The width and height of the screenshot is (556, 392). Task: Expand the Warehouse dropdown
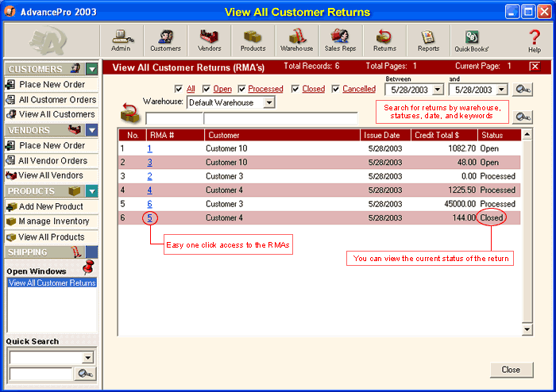(x=269, y=102)
